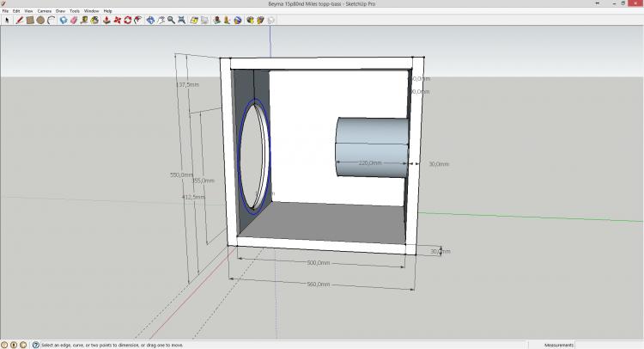Image resolution: width=644 pixels, height=349 pixels.
Task: Open the File menu
Action: [x=5, y=11]
